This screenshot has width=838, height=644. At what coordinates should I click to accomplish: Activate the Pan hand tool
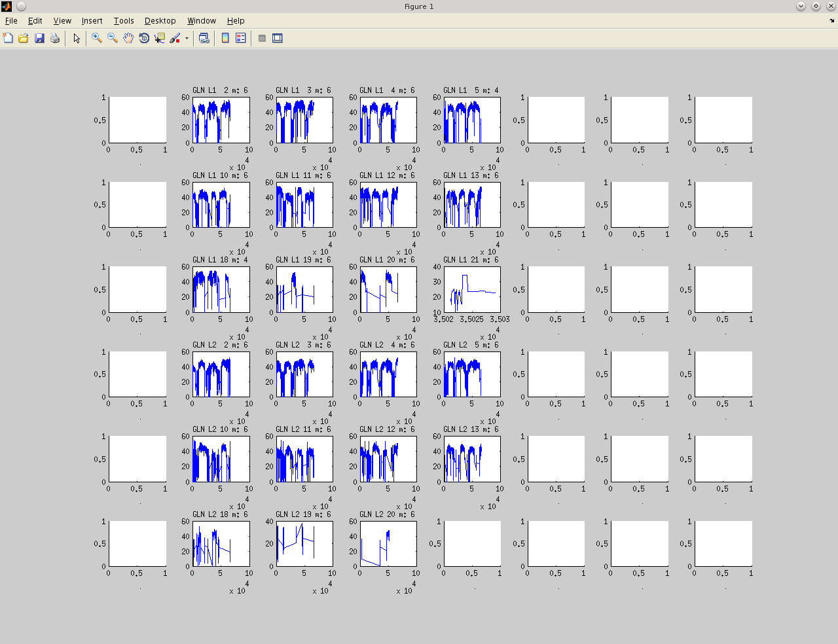[128, 38]
